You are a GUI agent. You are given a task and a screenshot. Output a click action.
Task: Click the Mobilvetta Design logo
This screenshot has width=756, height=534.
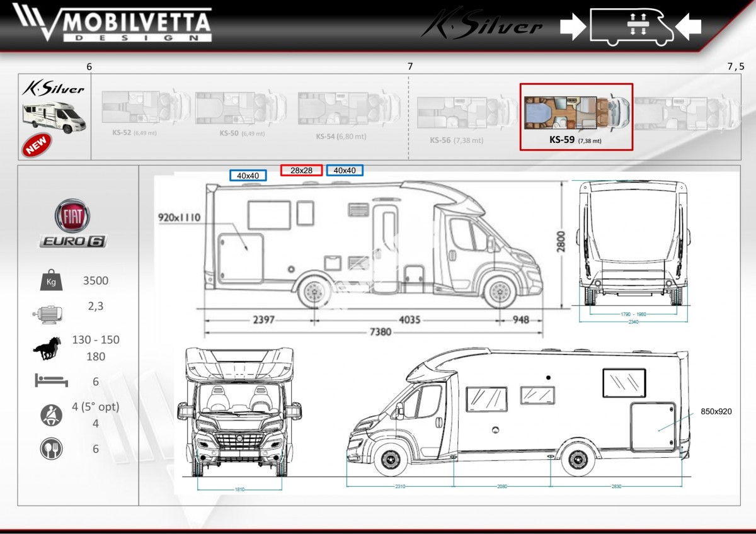pos(112,25)
